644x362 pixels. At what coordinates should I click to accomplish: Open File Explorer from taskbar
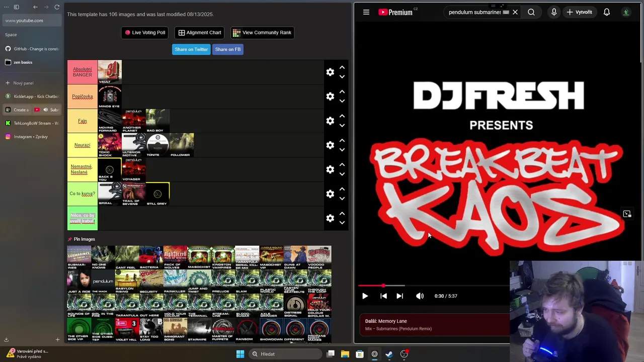(x=345, y=354)
